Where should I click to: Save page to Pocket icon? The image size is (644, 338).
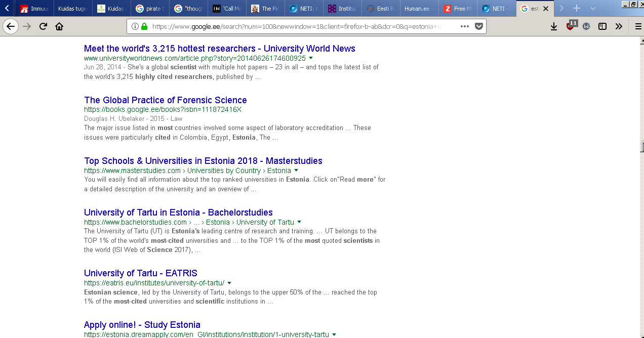[x=478, y=26]
